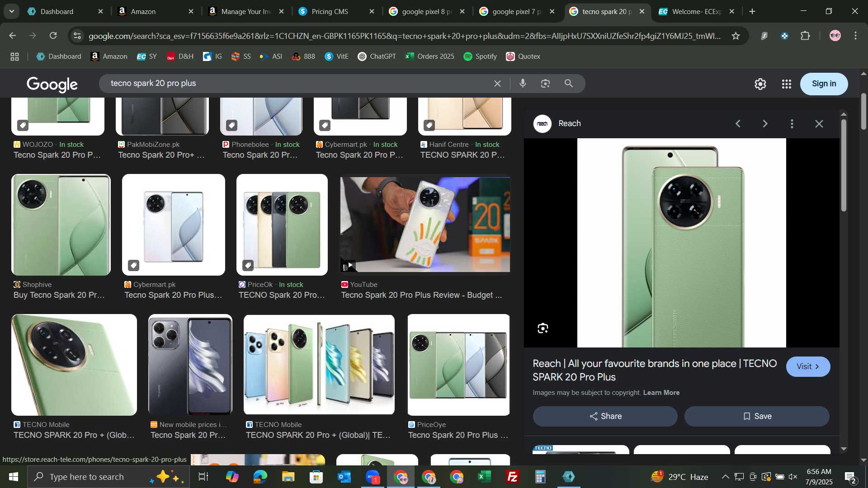868x488 pixels.
Task: Open TECNO Mobile close-up camera thumbnail
Action: [x=74, y=365]
